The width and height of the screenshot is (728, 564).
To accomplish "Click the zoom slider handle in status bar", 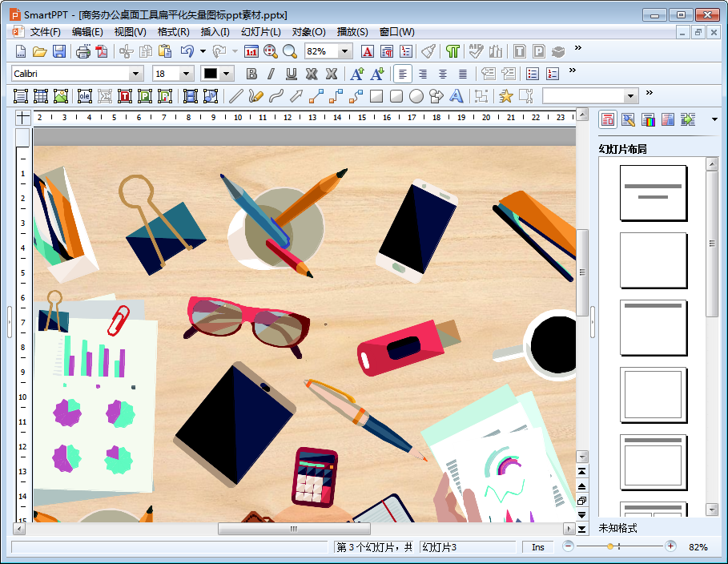I will point(610,546).
